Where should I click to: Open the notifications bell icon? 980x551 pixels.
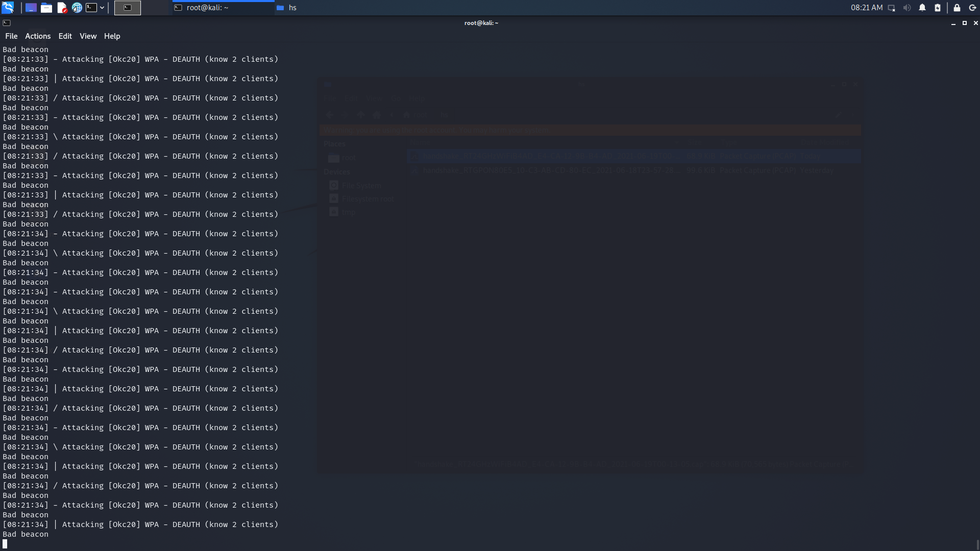pyautogui.click(x=922, y=8)
